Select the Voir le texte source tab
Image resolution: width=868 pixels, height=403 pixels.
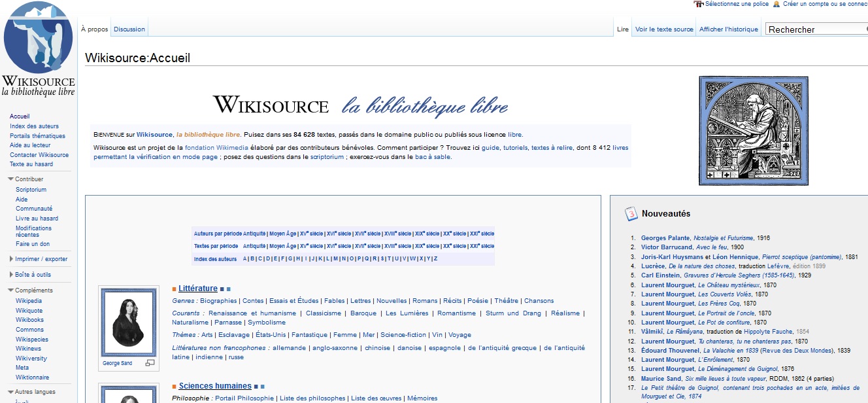pyautogui.click(x=663, y=29)
